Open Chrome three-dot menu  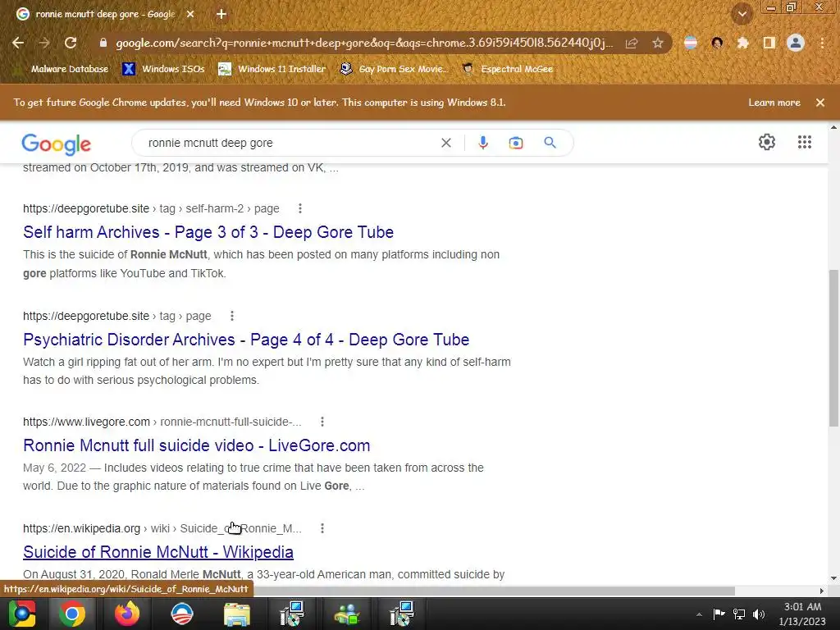822,43
